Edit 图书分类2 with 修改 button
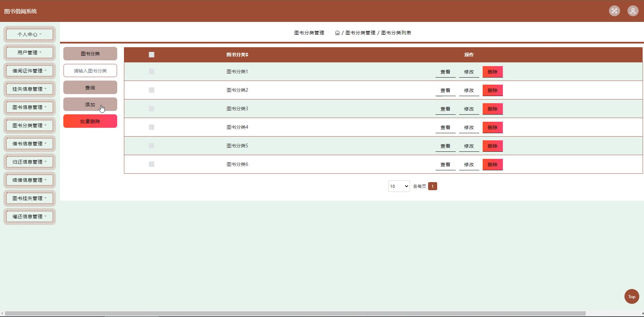The width and height of the screenshot is (644, 317). tap(469, 90)
